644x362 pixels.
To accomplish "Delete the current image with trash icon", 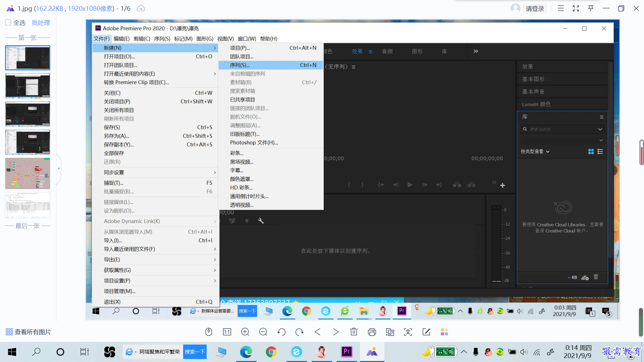I will pos(354,332).
